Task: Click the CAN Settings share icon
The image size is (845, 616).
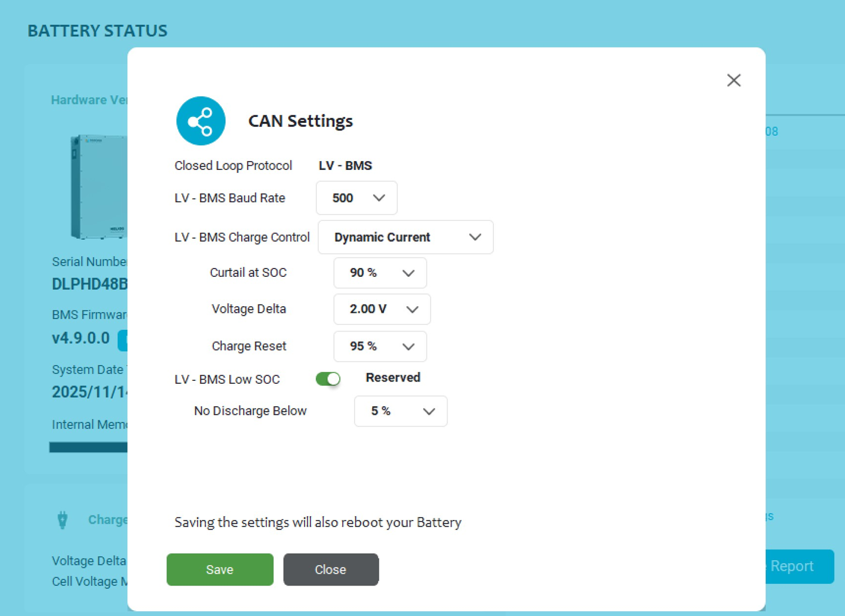Action: 201,121
